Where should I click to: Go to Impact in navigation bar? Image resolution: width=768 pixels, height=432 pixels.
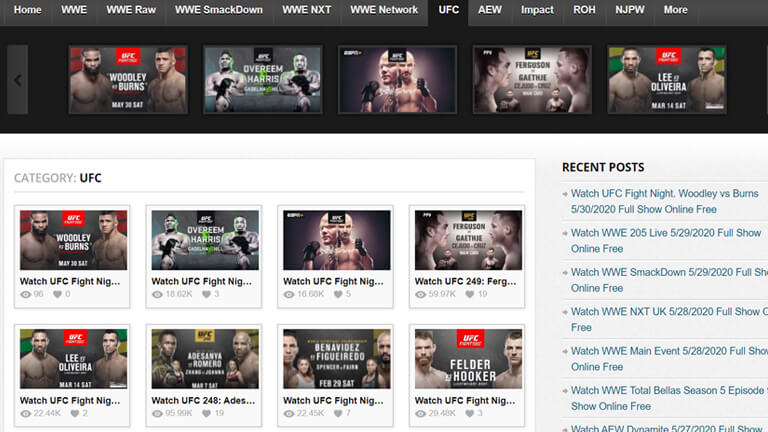coord(537,10)
